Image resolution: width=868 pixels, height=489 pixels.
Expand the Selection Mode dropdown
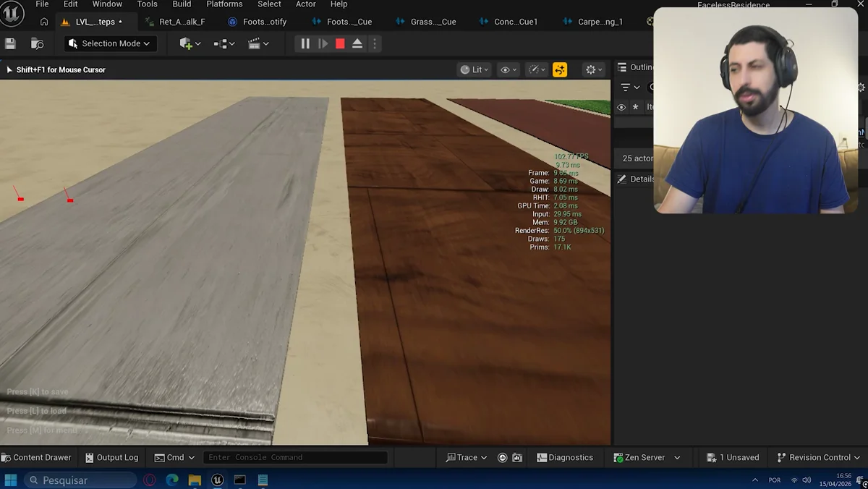[x=109, y=43]
